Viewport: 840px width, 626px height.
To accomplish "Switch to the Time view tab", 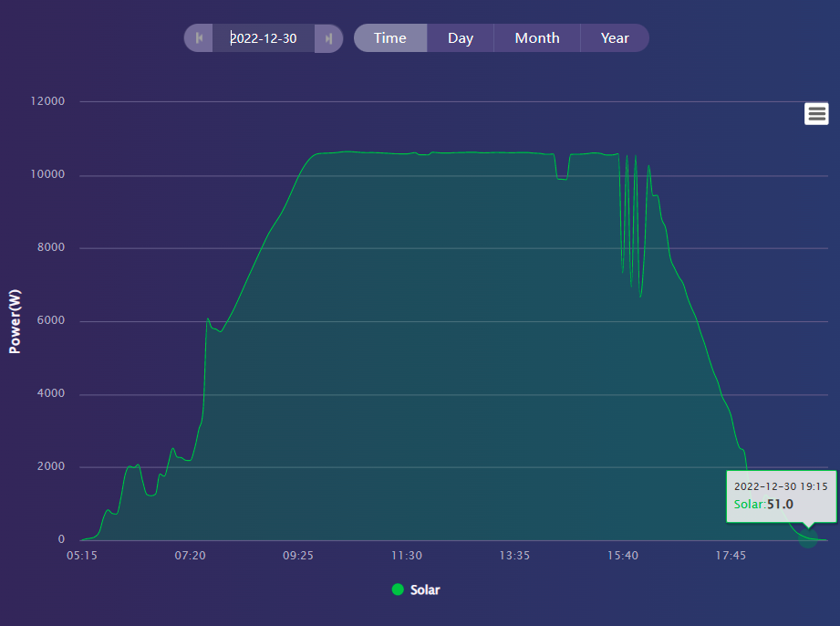I will tap(389, 38).
